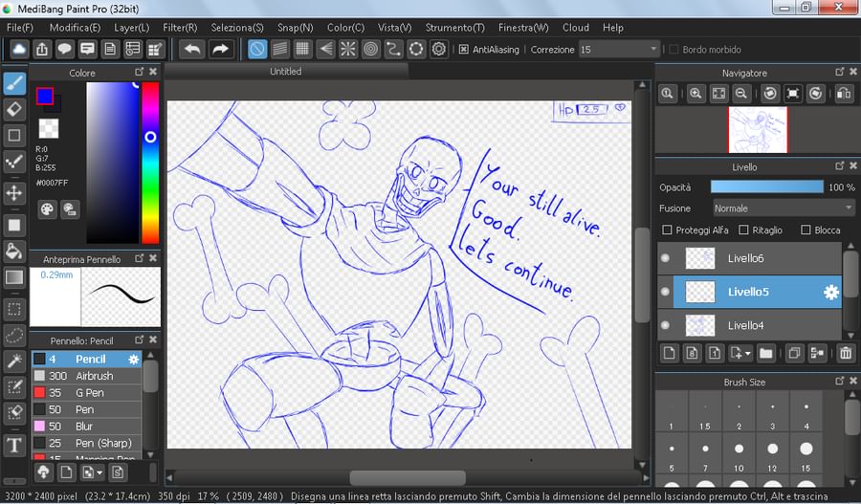Expand the add-layer dropdown arrow
861x504 pixels.
(x=748, y=354)
